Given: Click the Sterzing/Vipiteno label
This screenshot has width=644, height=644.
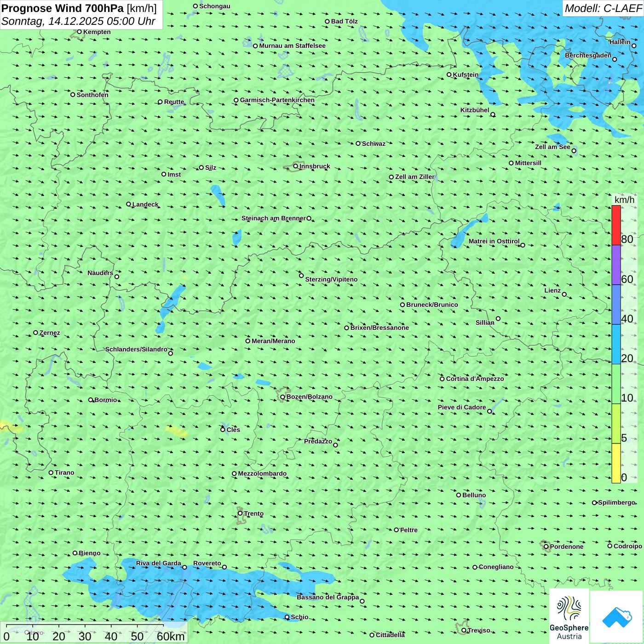Looking at the screenshot, I should [331, 279].
